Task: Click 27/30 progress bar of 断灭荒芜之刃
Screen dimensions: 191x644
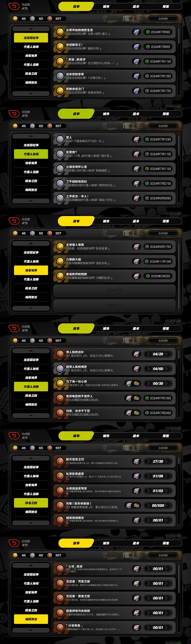Action: (x=158, y=462)
